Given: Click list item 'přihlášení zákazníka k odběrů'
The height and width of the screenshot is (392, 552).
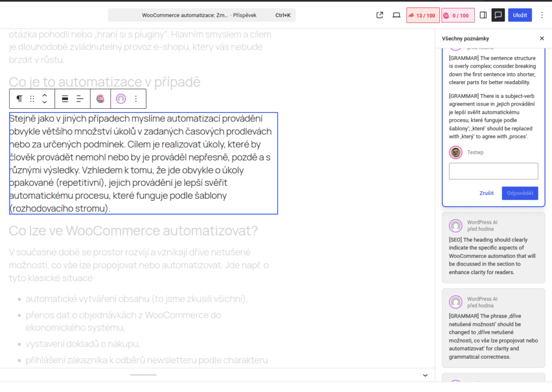Looking at the screenshot, I should point(147,360).
